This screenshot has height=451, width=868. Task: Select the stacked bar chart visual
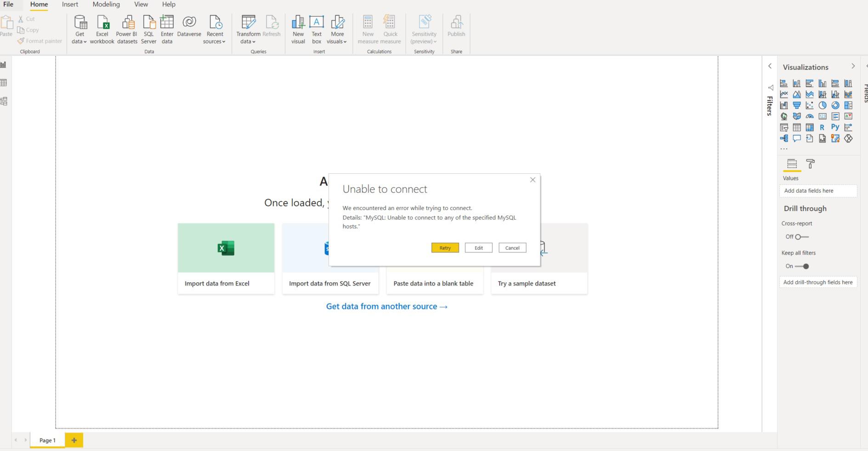[x=784, y=83]
